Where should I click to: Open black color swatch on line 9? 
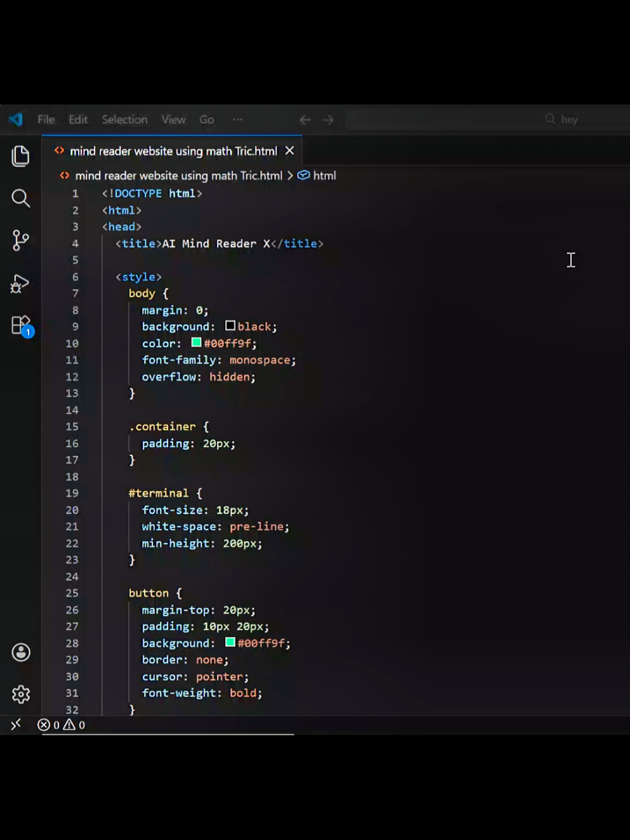pyautogui.click(x=230, y=325)
